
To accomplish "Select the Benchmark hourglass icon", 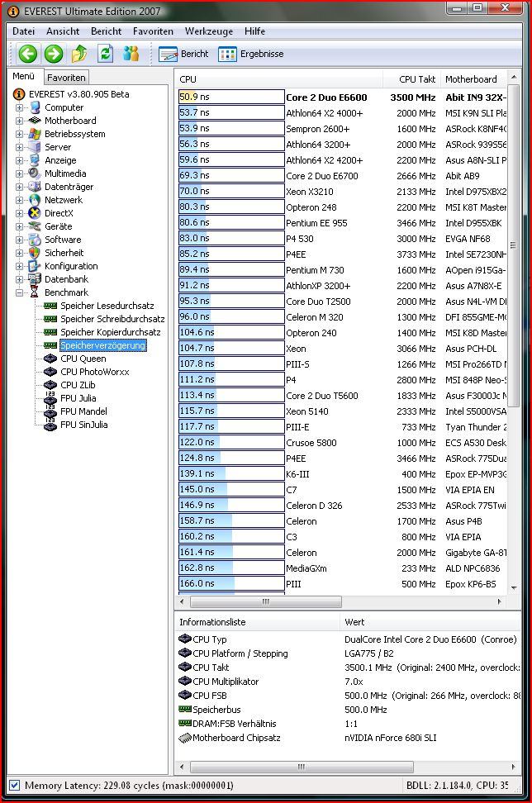I will pyautogui.click(x=35, y=292).
